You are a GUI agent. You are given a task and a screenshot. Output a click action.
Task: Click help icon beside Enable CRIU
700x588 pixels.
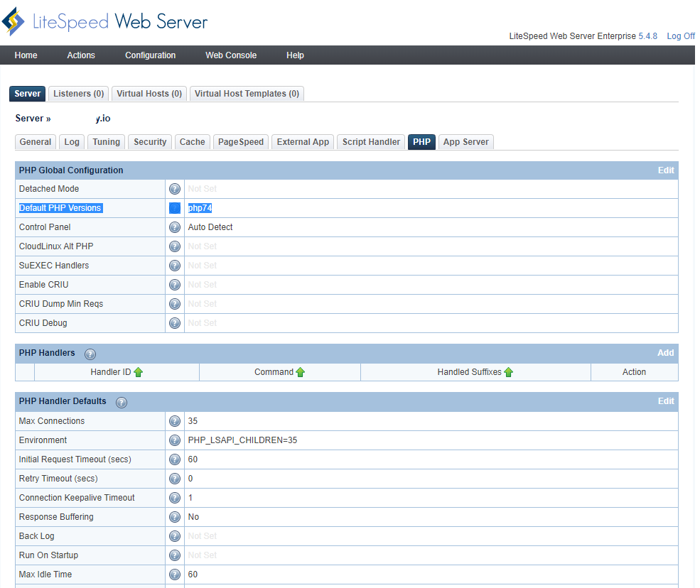[175, 285]
